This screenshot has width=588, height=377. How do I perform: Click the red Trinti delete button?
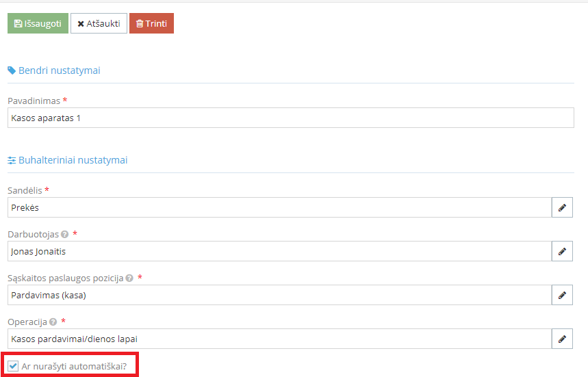[x=151, y=23]
